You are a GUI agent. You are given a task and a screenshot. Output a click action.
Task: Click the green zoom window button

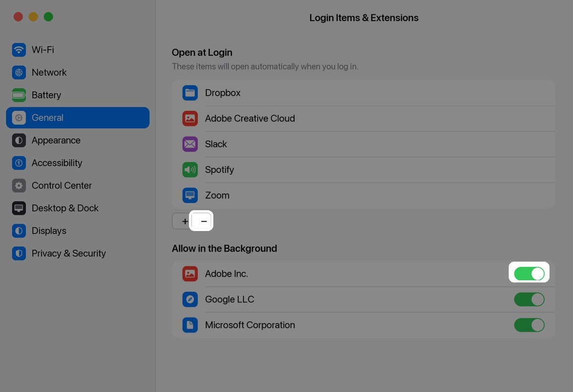click(48, 17)
